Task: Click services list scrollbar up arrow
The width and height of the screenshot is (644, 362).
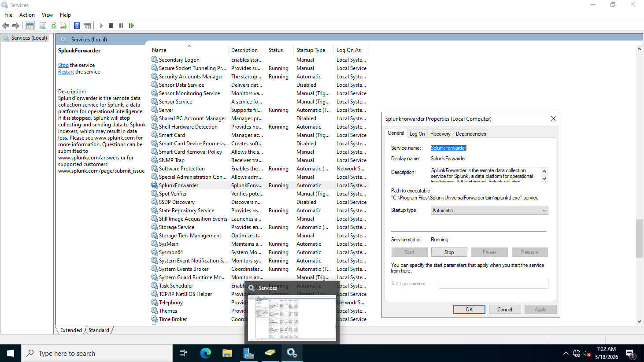Action: 640,49
